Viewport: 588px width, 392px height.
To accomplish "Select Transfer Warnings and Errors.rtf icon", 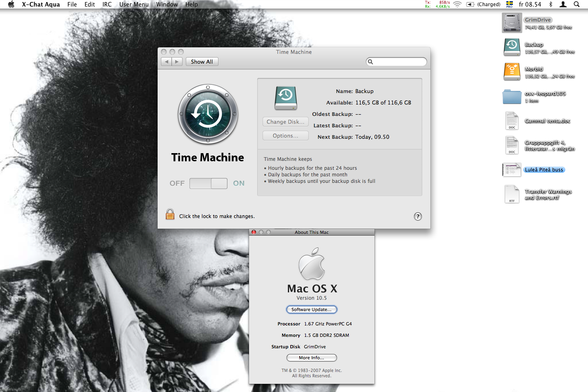I will [512, 194].
